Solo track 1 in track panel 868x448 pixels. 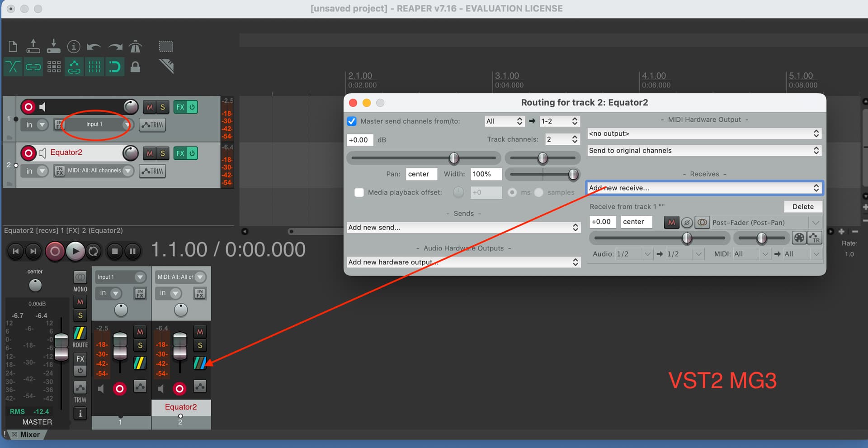pyautogui.click(x=163, y=107)
